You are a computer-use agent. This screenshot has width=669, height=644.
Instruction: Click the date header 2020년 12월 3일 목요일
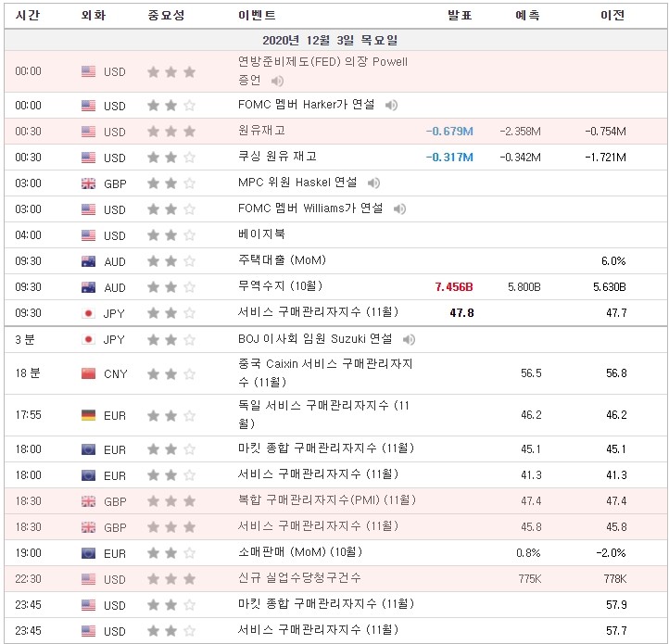pyautogui.click(x=330, y=41)
